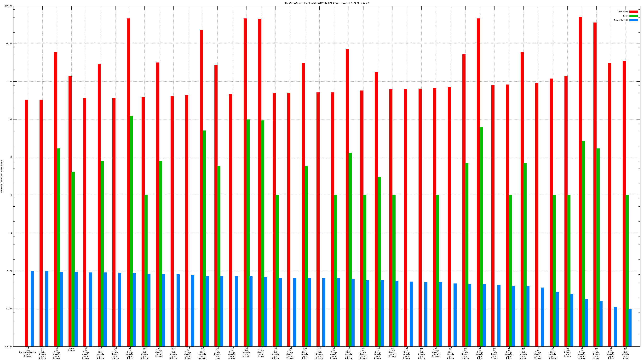Click the rightmost green spam bar
Viewport: 644px width, 362px height.
coord(627,271)
